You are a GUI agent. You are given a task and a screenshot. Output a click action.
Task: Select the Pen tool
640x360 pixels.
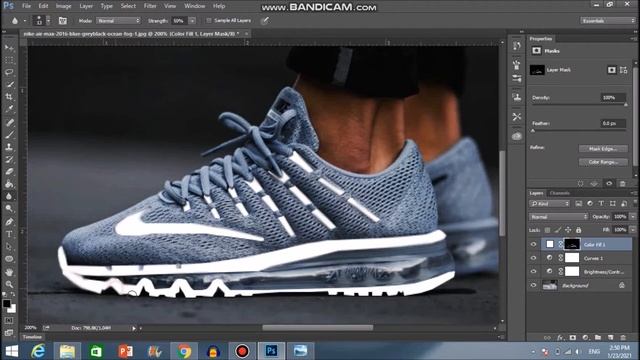click(x=9, y=222)
